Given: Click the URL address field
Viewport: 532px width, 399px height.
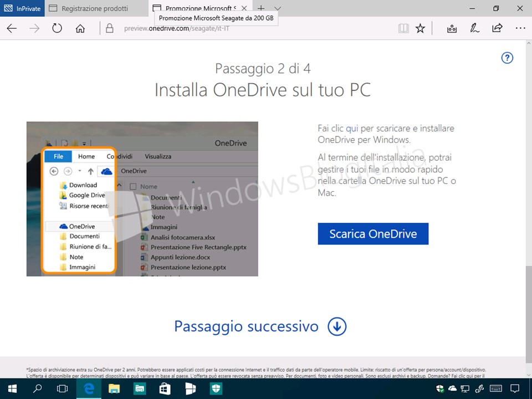Looking at the screenshot, I should coord(251,28).
